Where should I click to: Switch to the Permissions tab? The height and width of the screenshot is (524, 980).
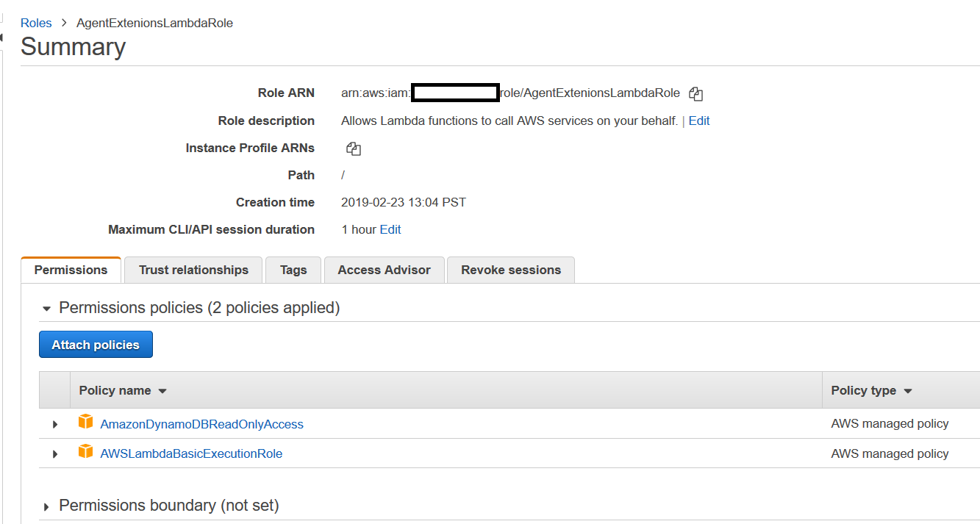click(x=71, y=270)
